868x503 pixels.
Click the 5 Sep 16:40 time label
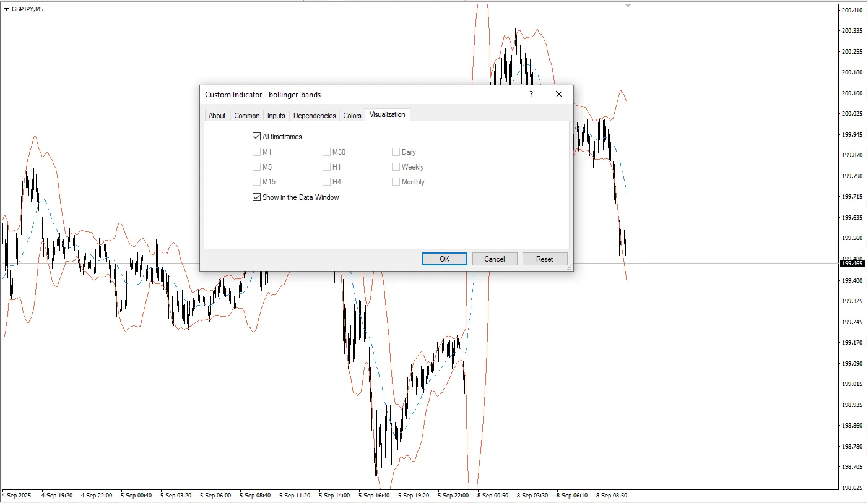374,496
